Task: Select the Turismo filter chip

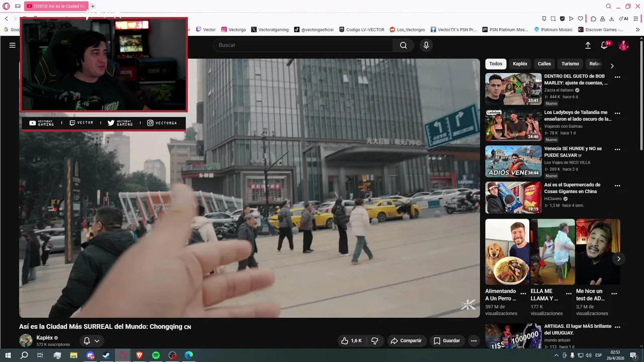Action: tap(570, 64)
